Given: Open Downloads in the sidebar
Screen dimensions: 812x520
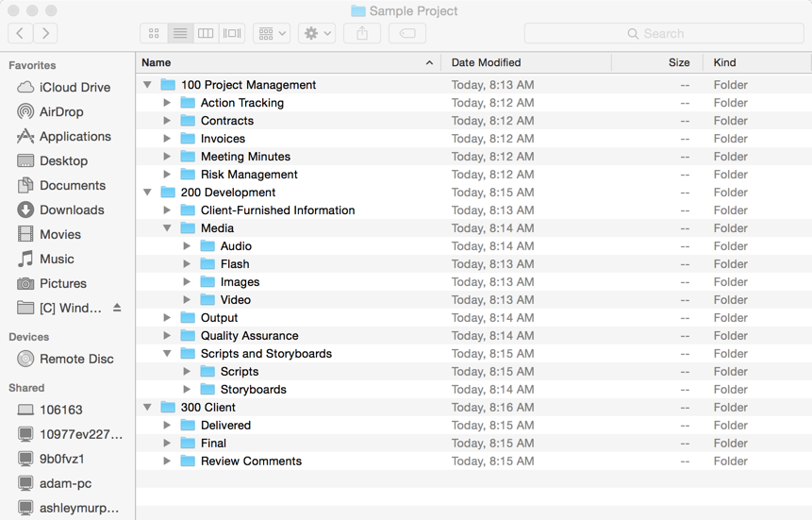Looking at the screenshot, I should point(60,210).
